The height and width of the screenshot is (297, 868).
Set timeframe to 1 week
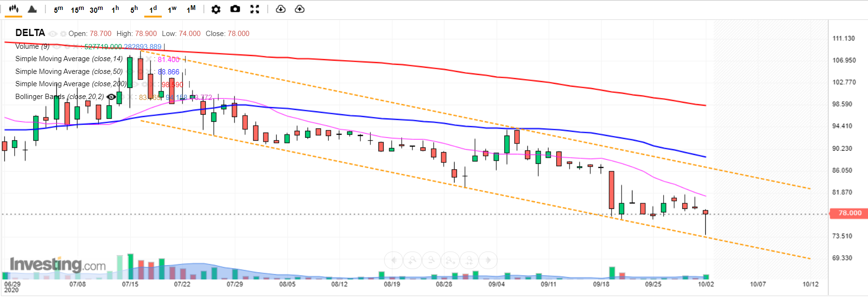tap(172, 9)
